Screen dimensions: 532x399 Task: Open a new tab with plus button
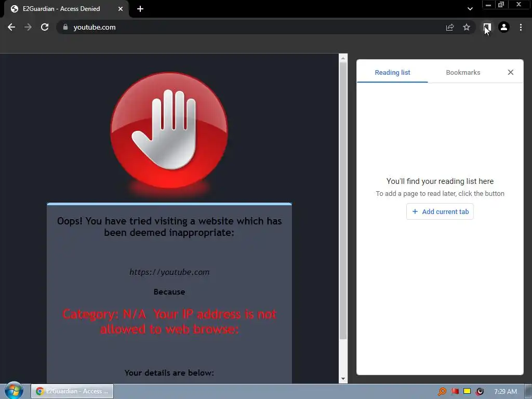pyautogui.click(x=140, y=9)
